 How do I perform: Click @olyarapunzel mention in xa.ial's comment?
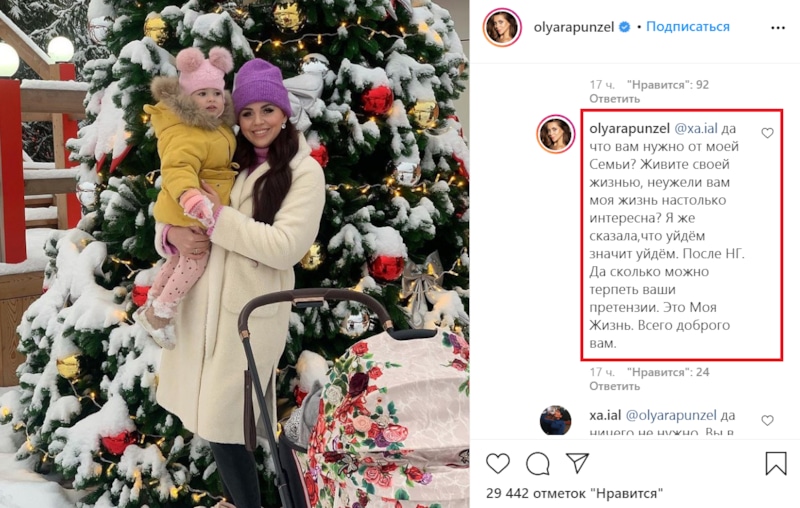(671, 416)
